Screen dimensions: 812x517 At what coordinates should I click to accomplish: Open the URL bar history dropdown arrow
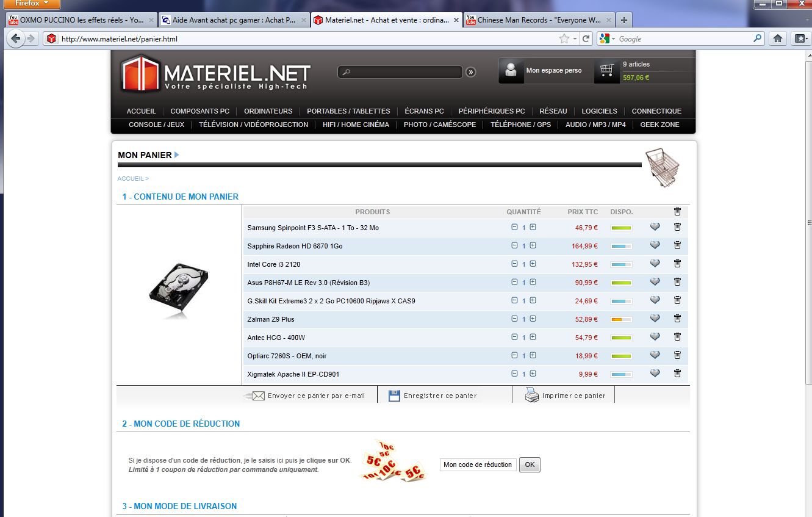(575, 39)
